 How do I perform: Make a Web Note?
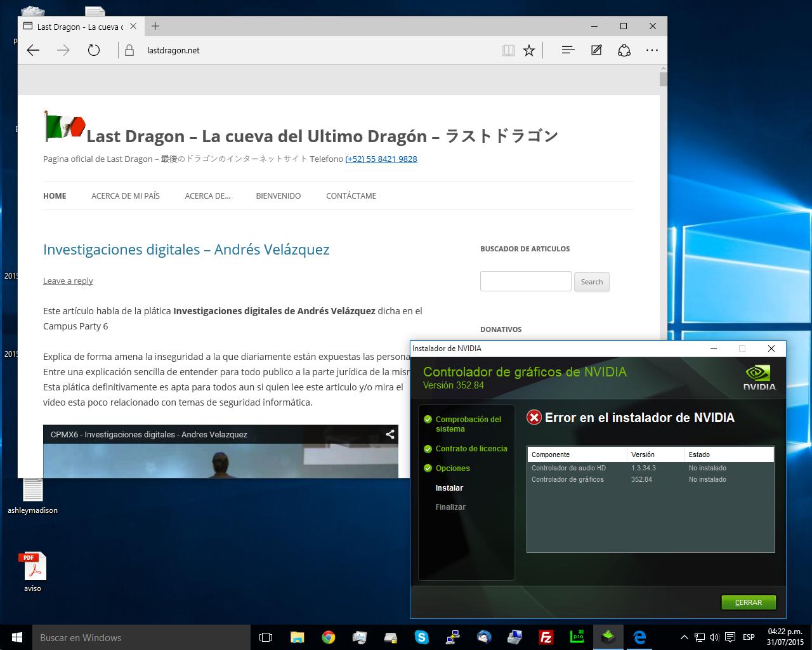596,50
